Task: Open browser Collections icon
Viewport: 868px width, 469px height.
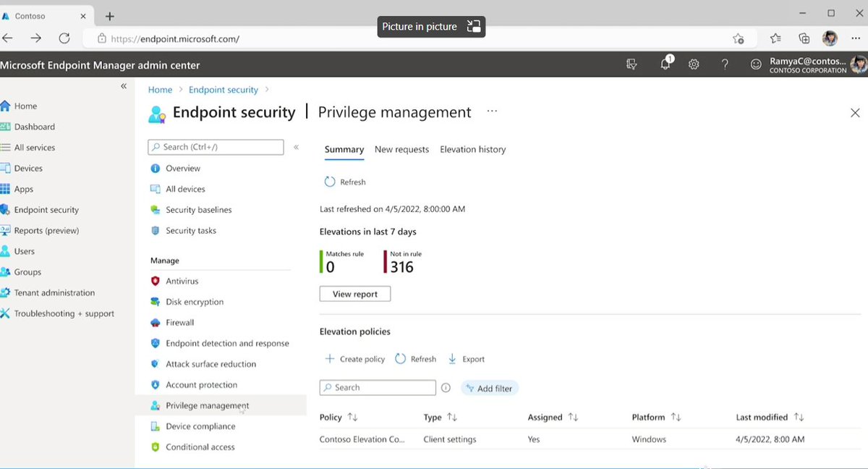Action: [x=804, y=38]
